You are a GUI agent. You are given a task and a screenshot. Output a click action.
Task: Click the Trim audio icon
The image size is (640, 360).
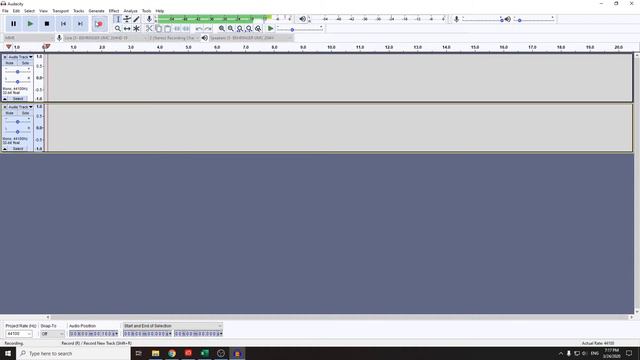[x=177, y=29]
